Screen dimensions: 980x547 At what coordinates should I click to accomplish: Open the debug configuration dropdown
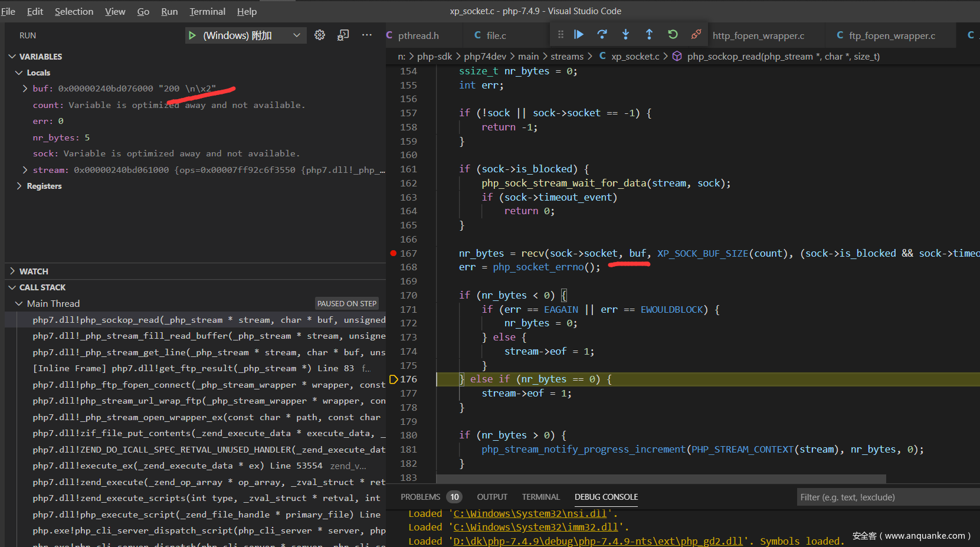click(296, 35)
